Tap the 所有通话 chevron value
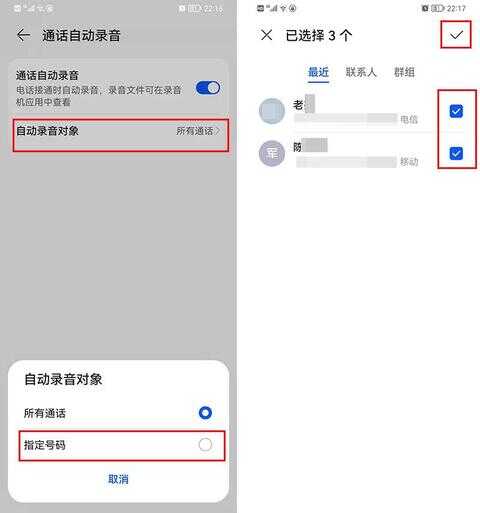This screenshot has height=513, width=480. click(198, 131)
